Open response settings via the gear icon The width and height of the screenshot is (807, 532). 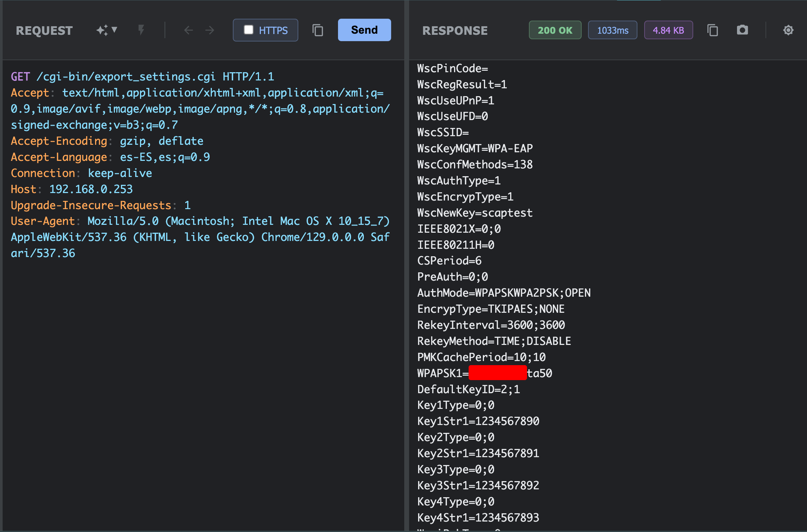788,30
